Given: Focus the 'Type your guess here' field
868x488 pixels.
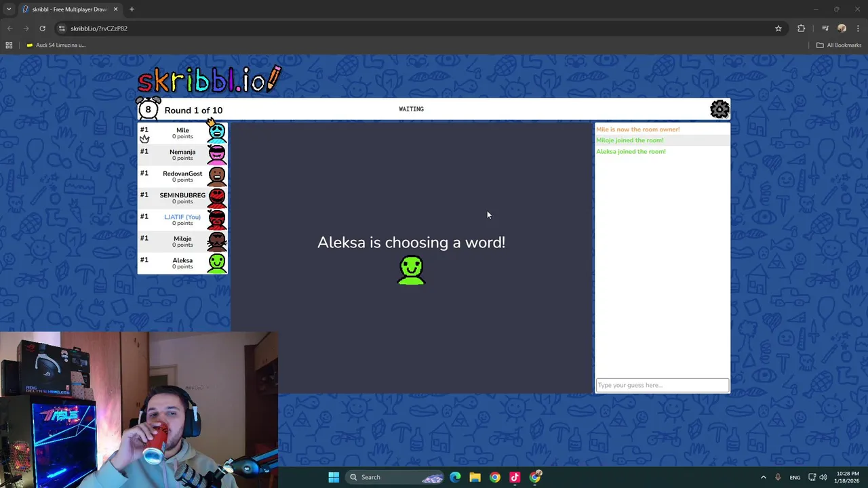Looking at the screenshot, I should (x=663, y=385).
